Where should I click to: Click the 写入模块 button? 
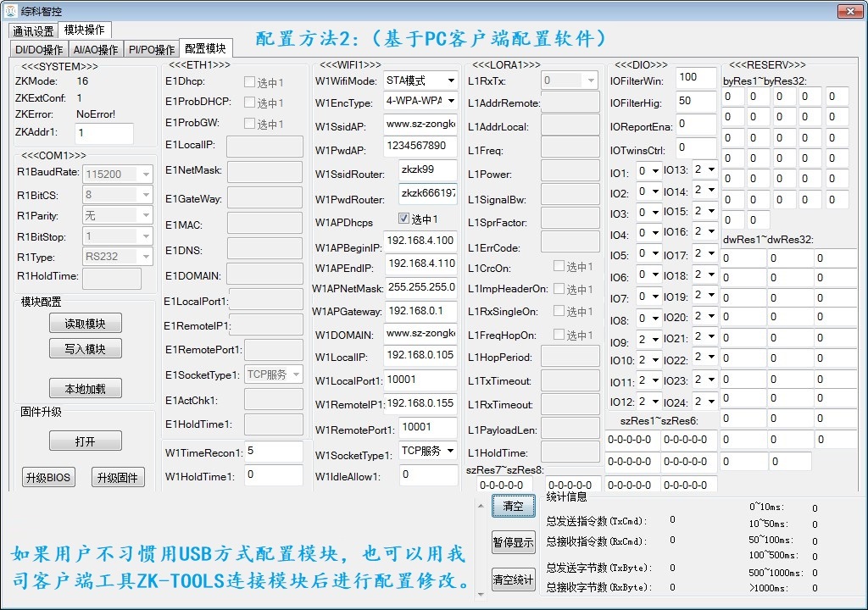click(x=86, y=349)
